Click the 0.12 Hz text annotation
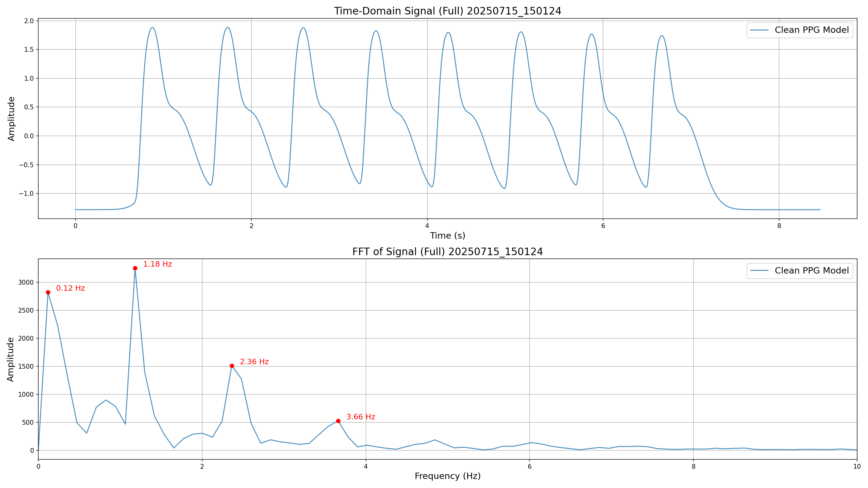The width and height of the screenshot is (868, 488). point(71,288)
